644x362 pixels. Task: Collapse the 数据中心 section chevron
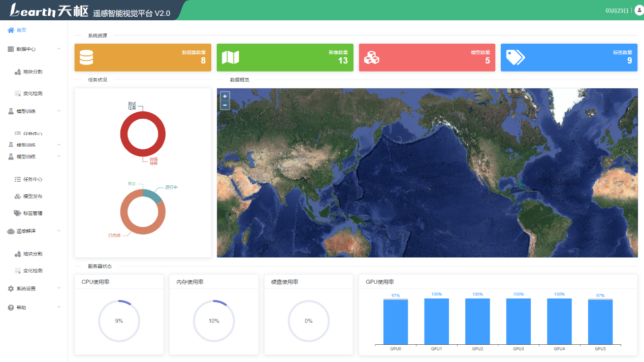pos(59,49)
